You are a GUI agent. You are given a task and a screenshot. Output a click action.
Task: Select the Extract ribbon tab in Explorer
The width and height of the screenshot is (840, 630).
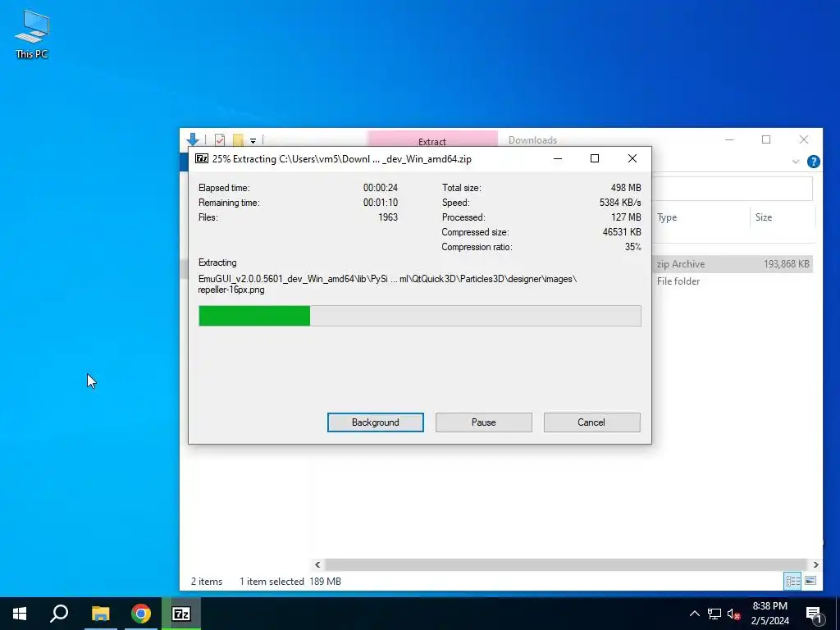tap(431, 140)
